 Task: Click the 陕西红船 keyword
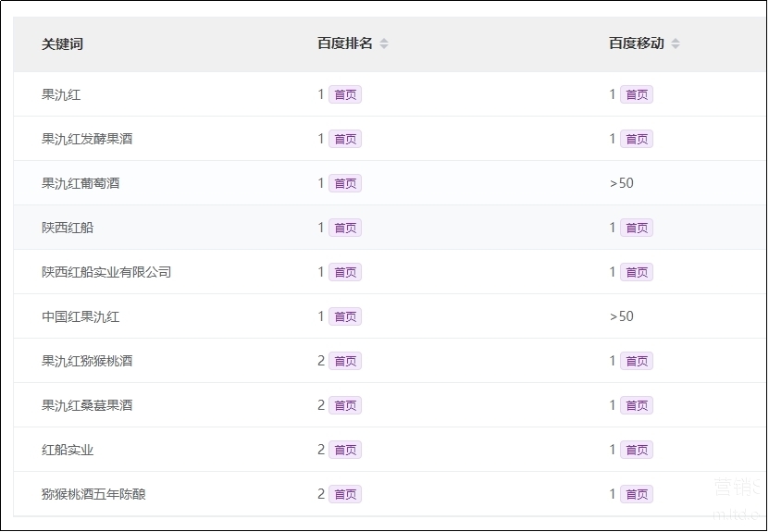68,228
